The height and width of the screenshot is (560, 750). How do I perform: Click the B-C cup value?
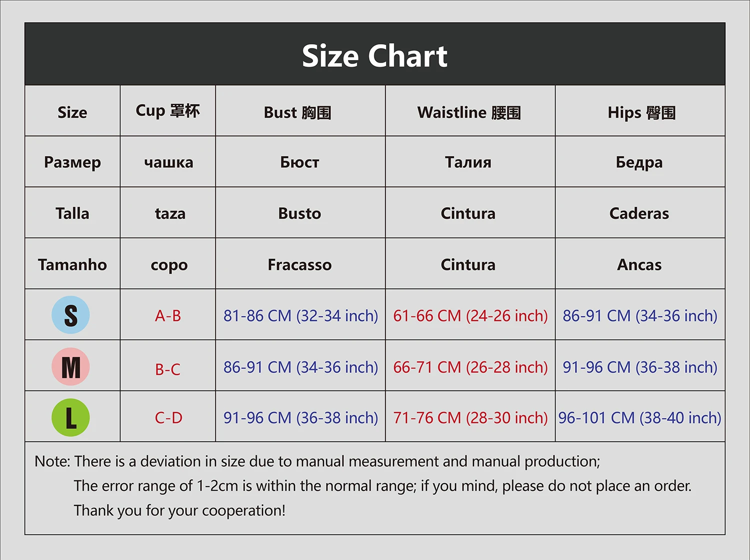click(168, 369)
